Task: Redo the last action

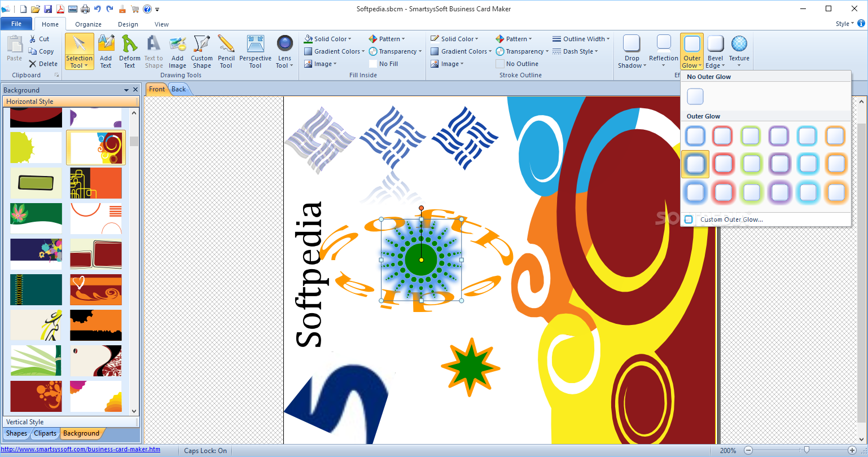Action: pos(109,8)
